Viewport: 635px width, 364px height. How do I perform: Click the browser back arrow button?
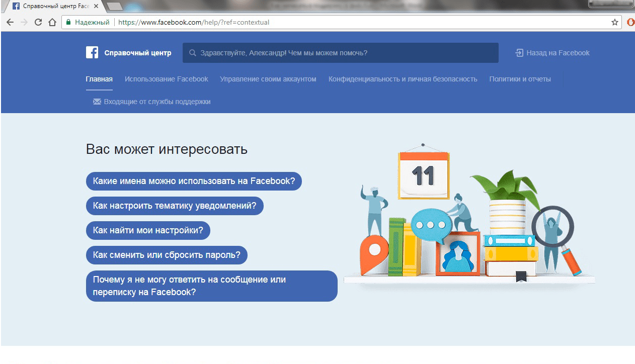click(x=10, y=22)
